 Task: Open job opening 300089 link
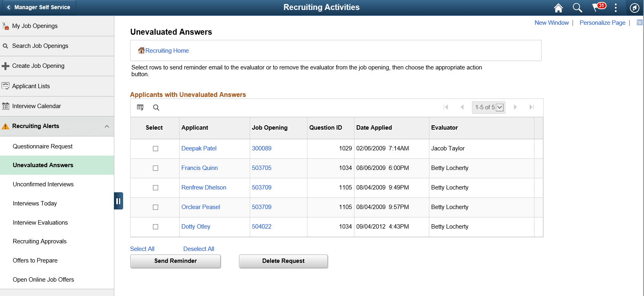point(262,148)
